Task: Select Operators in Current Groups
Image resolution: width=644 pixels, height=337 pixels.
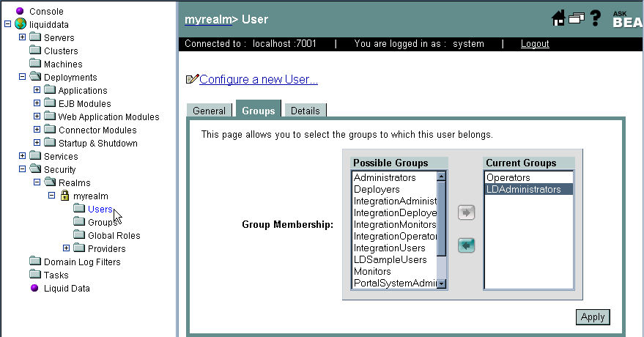Action: pos(528,178)
